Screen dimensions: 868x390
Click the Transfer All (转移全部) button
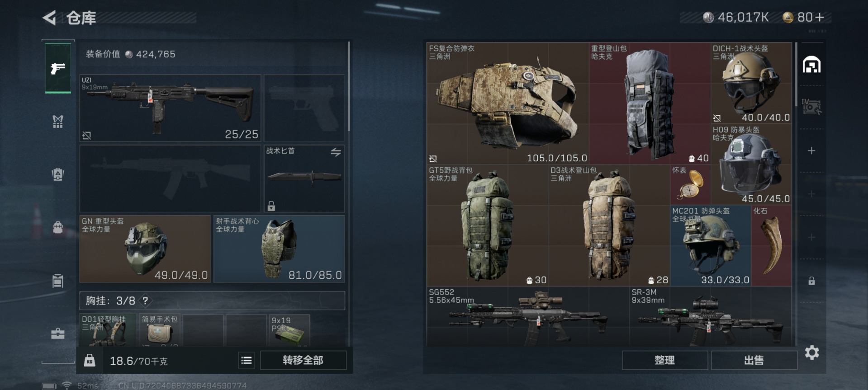pos(303,360)
